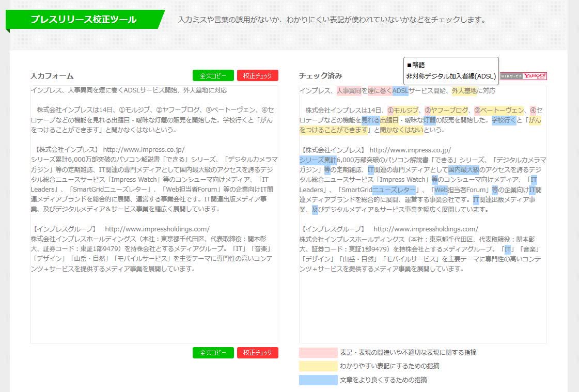Click blue-highlighted 学校行く in checked result

pyautogui.click(x=504, y=120)
